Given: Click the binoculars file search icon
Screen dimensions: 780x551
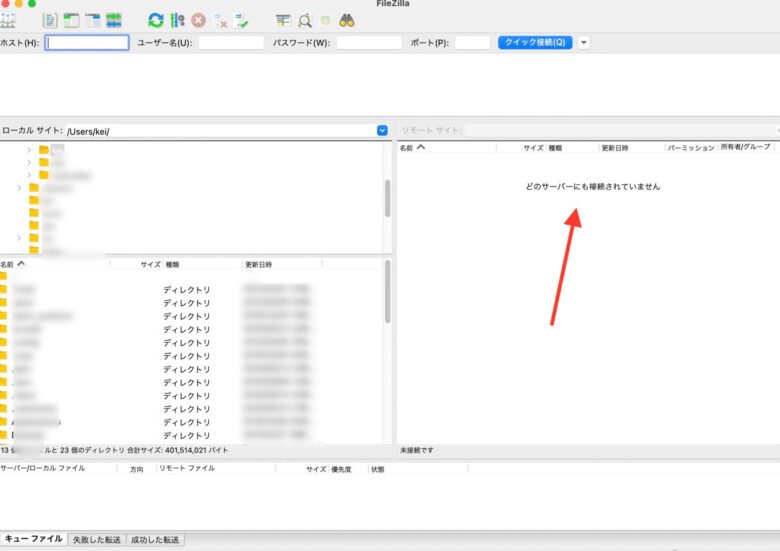Looking at the screenshot, I should (347, 20).
